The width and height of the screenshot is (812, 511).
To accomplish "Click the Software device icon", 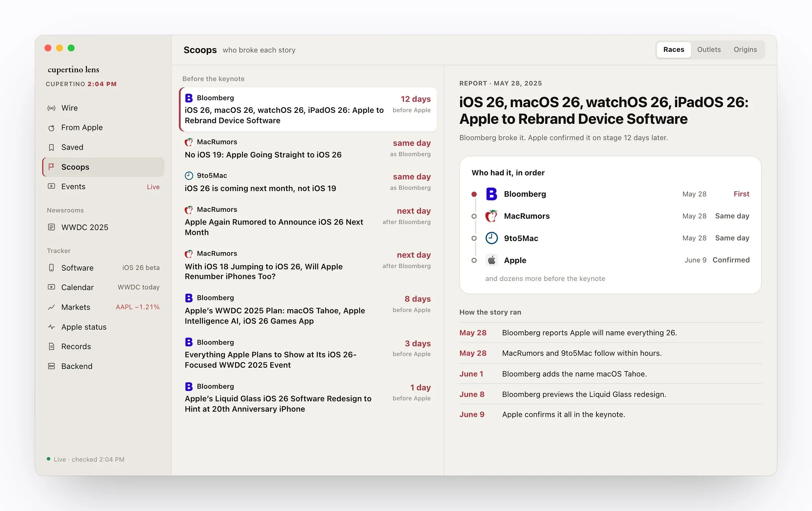I will (x=52, y=268).
